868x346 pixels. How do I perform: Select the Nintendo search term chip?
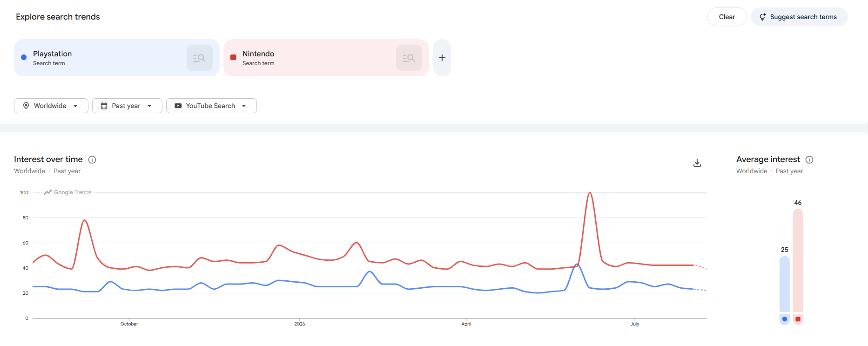click(326, 58)
